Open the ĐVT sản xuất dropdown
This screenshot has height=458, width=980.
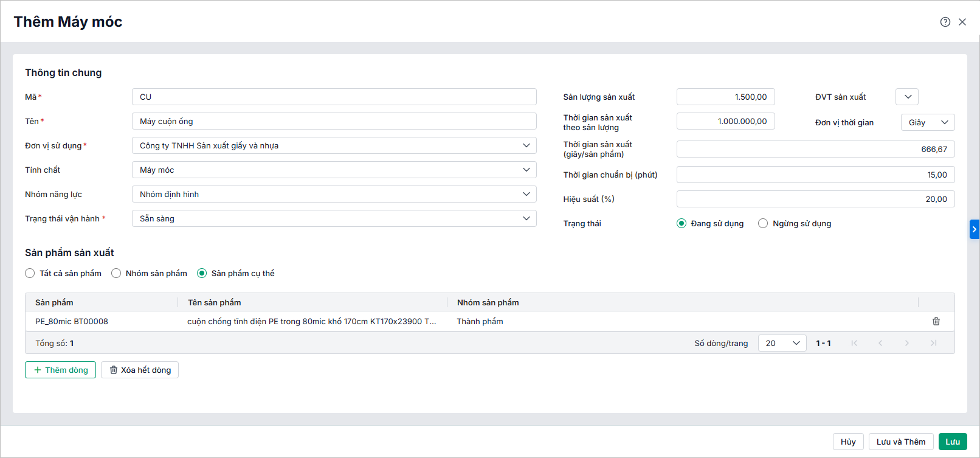coord(907,97)
